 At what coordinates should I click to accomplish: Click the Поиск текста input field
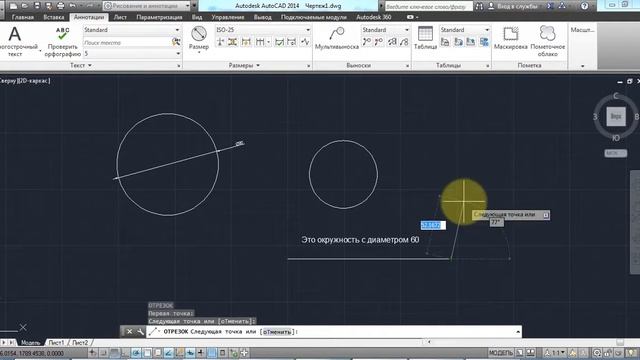coord(127,42)
